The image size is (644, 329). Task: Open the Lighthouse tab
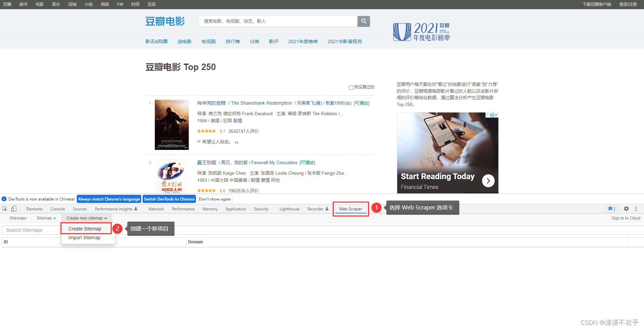click(290, 209)
